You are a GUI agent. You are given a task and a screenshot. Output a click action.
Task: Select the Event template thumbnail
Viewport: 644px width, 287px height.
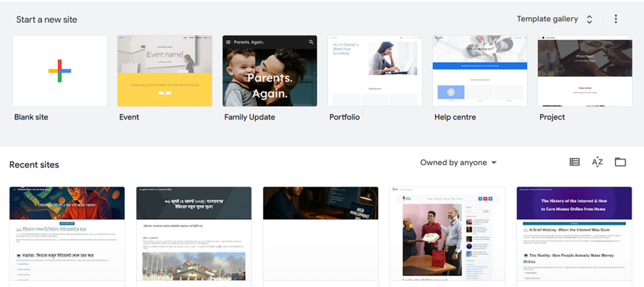pyautogui.click(x=165, y=70)
